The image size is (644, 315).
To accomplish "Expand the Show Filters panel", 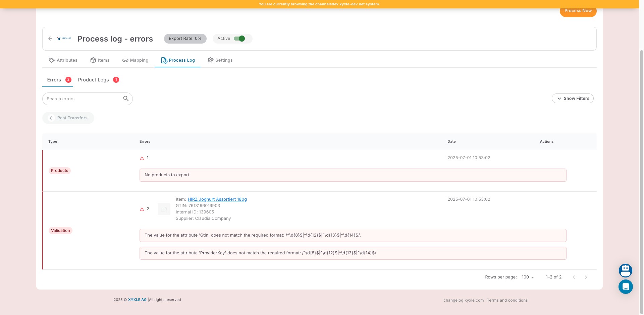I will (573, 98).
